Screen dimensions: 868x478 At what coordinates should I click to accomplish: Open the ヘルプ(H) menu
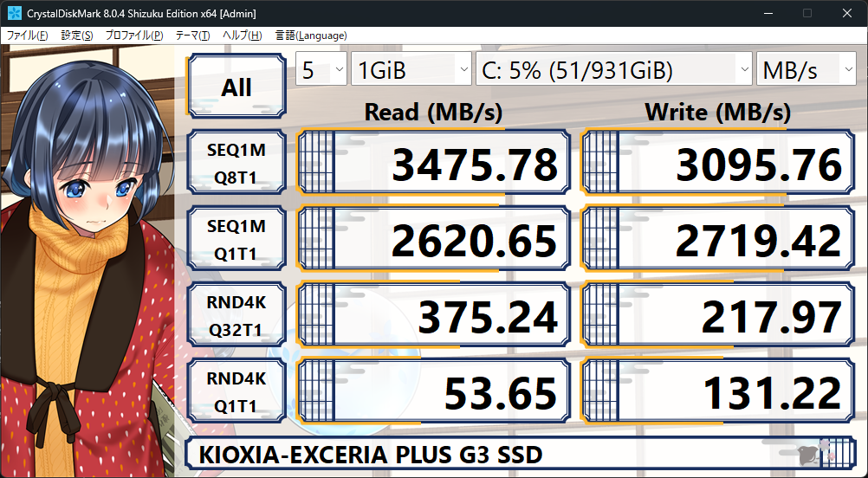pyautogui.click(x=242, y=36)
